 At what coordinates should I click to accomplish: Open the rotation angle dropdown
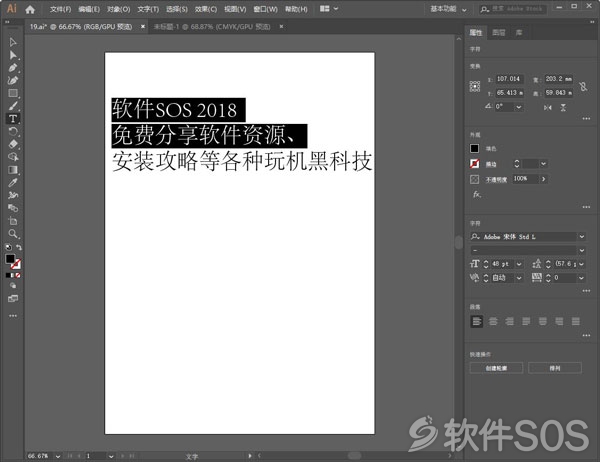[518, 107]
